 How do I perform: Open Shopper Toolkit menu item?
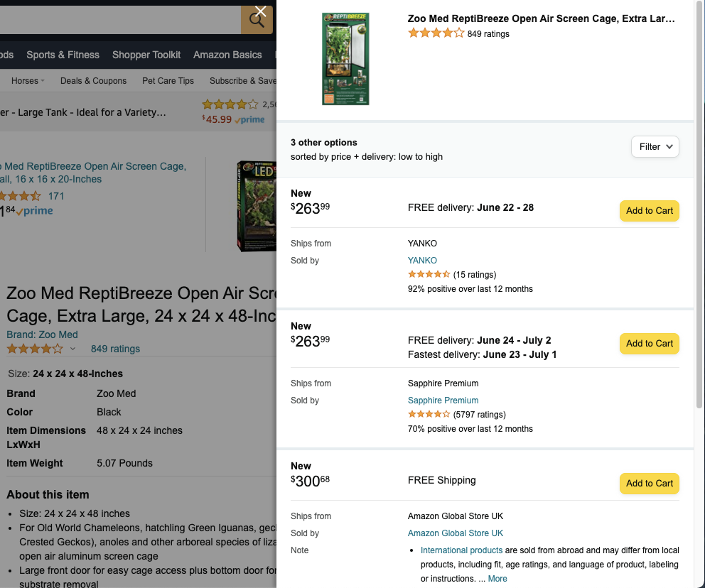pyautogui.click(x=146, y=55)
